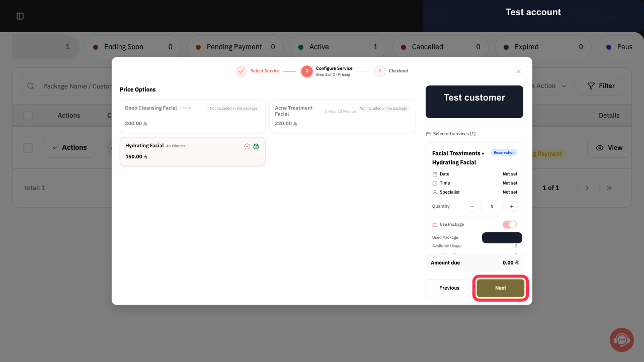The width and height of the screenshot is (644, 362).
Task: Decrease quantity with the minus button
Action: (x=472, y=206)
